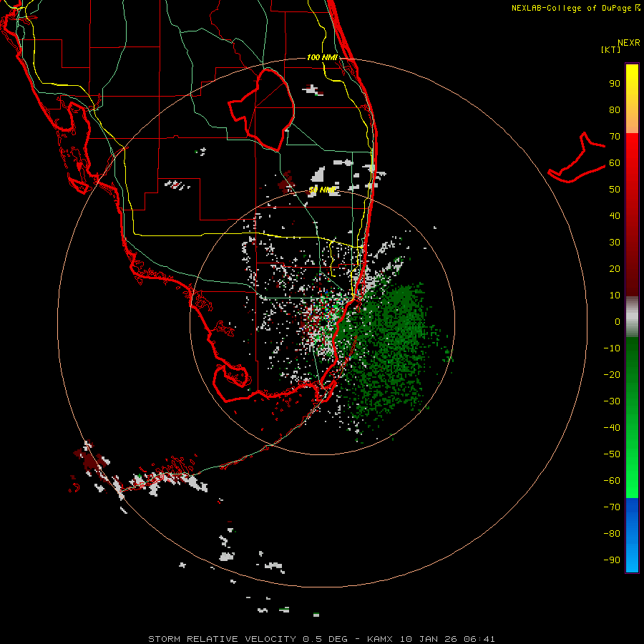Viewport: 644px width, 644px height.
Task: Click the -80 knot scale label
Action: pyautogui.click(x=612, y=534)
